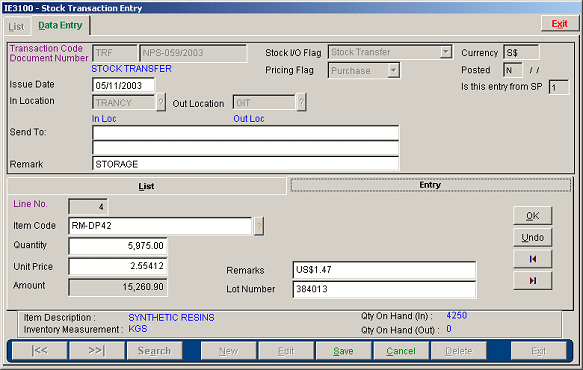Switch to the top List tab
Viewport: 583px width, 370px height.
[16, 27]
